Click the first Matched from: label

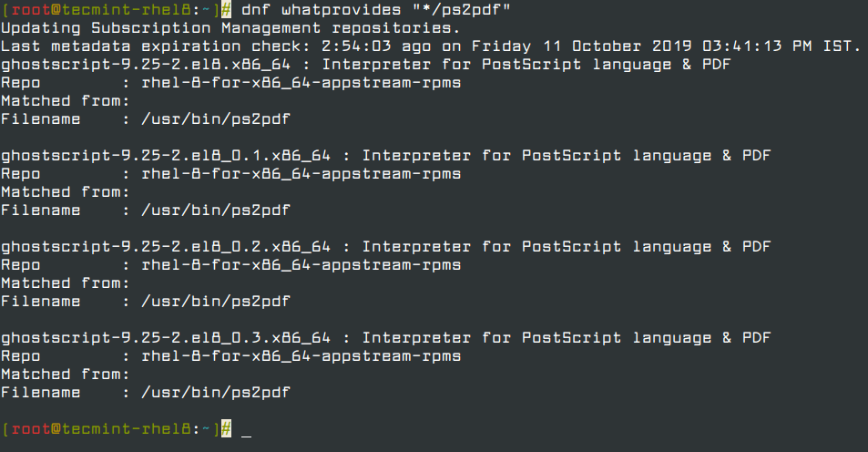pyautogui.click(x=66, y=101)
